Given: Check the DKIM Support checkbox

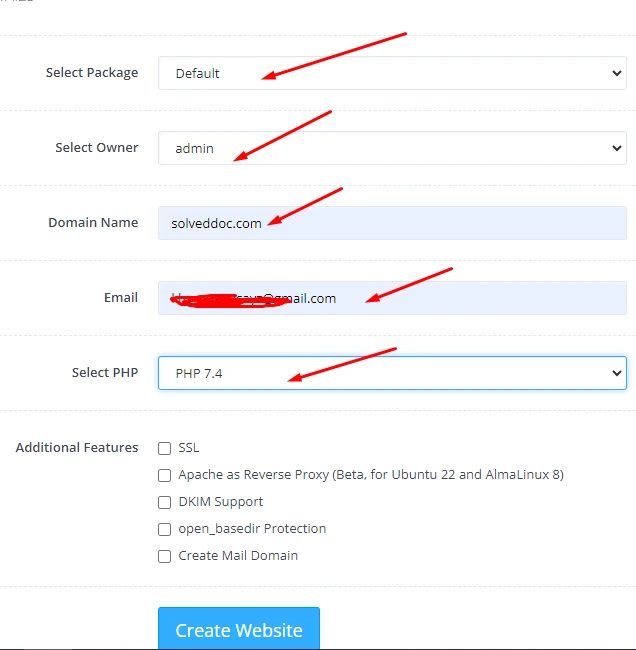Looking at the screenshot, I should (x=165, y=502).
